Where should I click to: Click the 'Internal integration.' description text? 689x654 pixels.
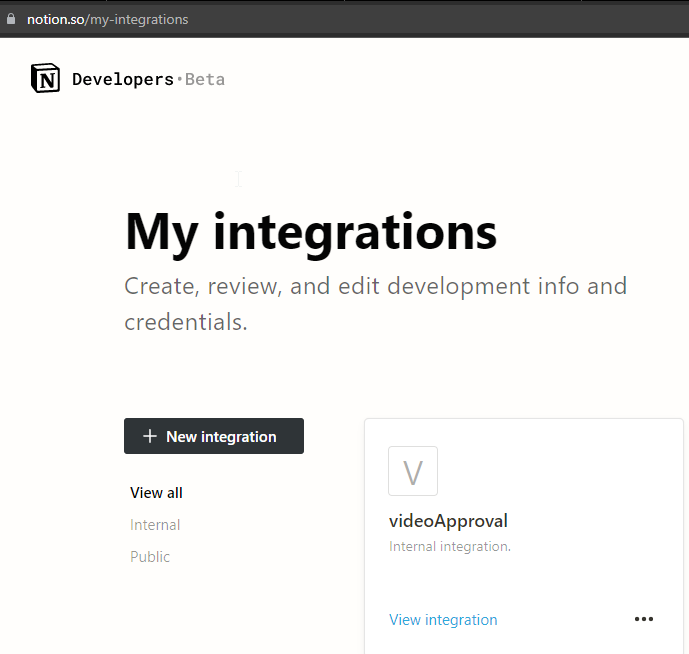[x=450, y=547]
